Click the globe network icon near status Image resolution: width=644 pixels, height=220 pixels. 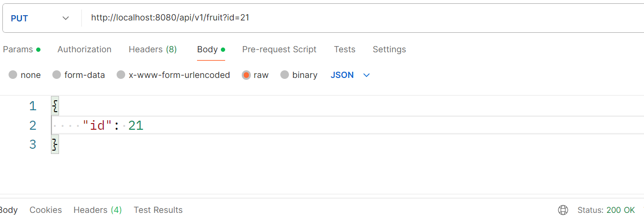563,210
